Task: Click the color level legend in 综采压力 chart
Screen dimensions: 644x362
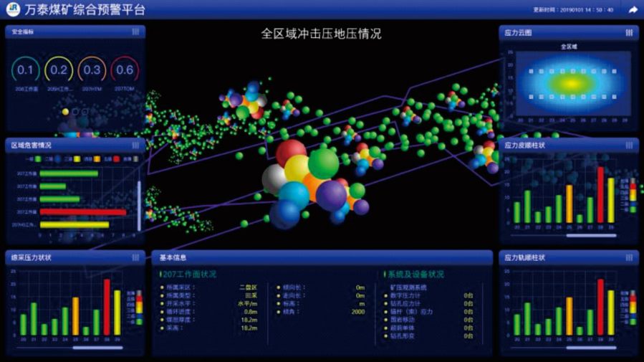Action: 135,308
